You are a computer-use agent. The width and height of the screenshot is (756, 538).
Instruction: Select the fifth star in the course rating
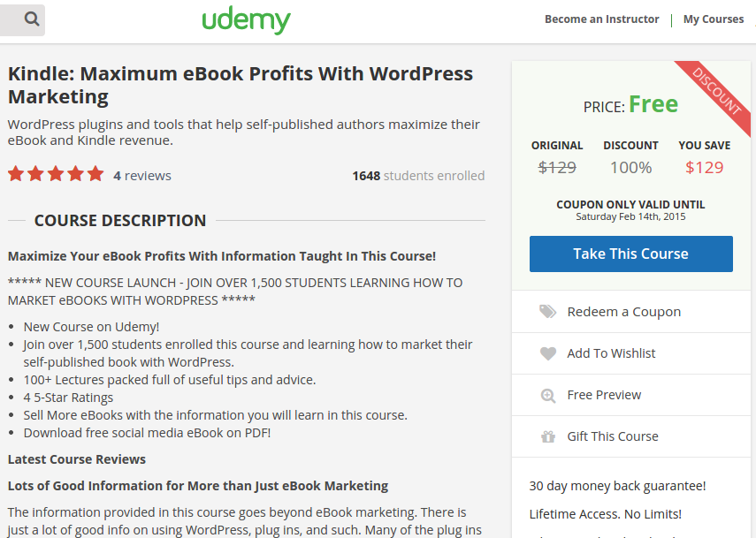[x=96, y=174]
